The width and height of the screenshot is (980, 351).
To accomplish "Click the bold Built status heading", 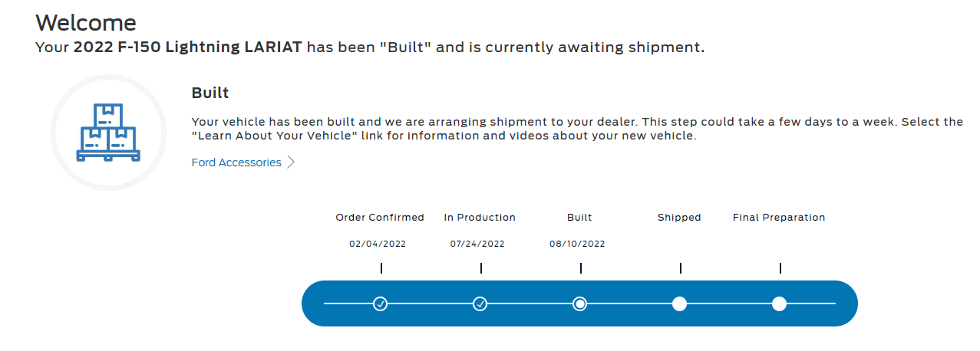I will point(210,93).
